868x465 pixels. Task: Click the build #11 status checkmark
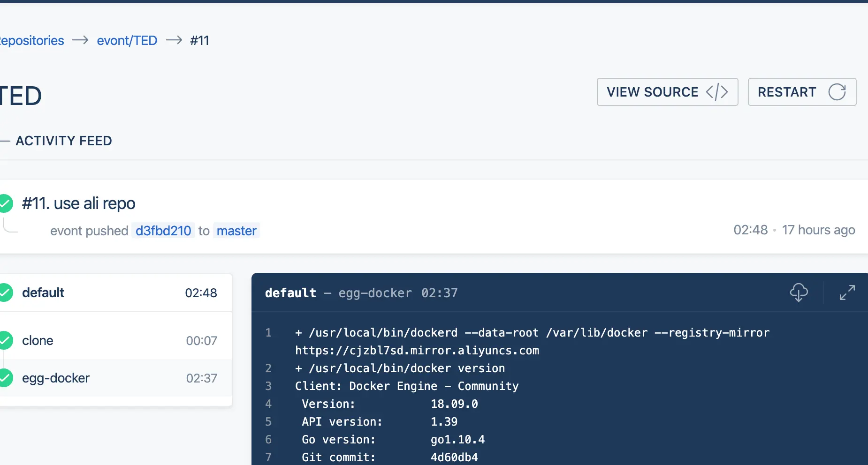[x=6, y=203]
